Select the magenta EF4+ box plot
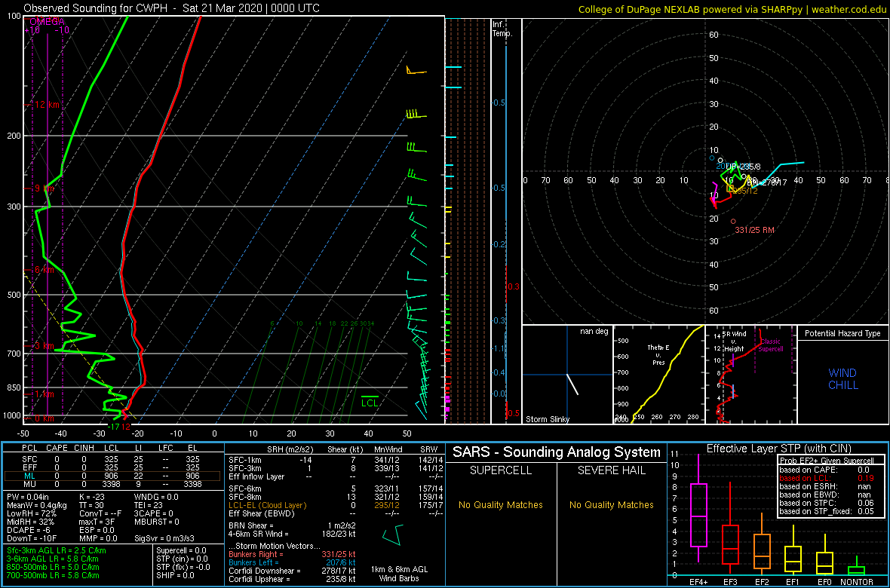 pos(698,508)
